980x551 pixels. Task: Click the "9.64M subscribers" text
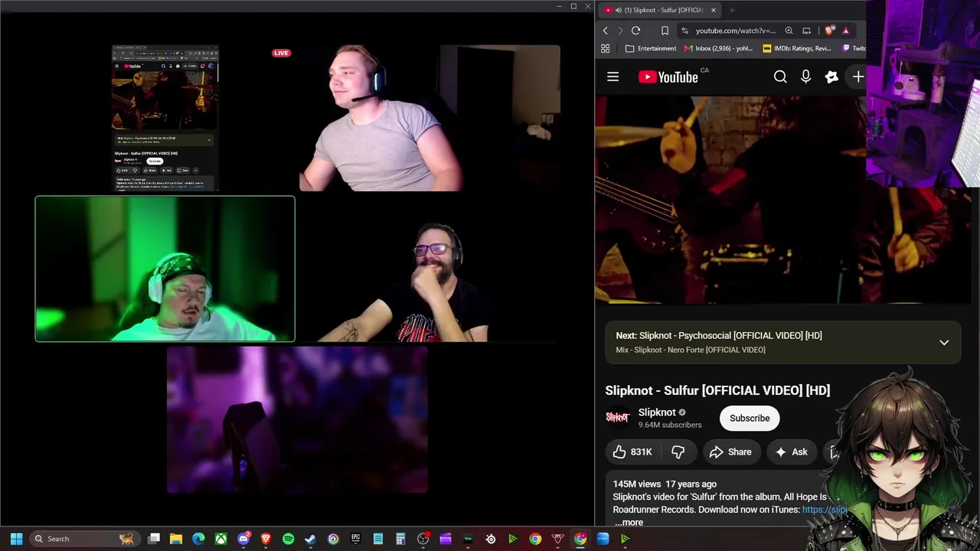coord(670,425)
